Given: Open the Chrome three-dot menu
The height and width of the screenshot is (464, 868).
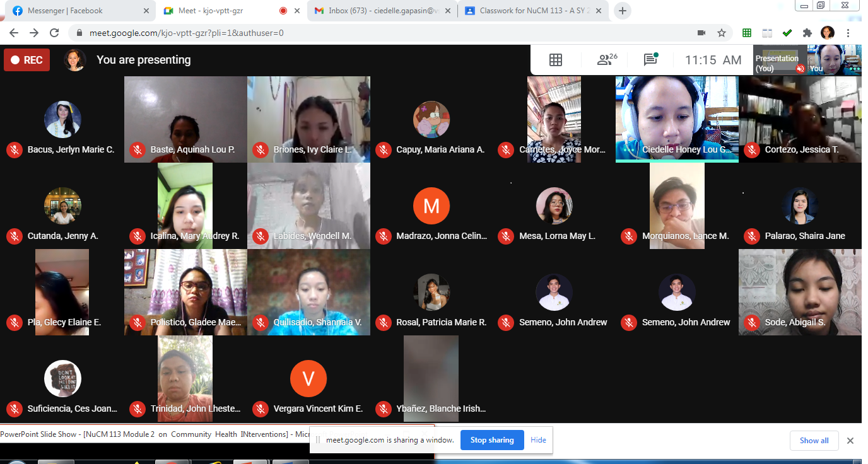Looking at the screenshot, I should [x=848, y=33].
